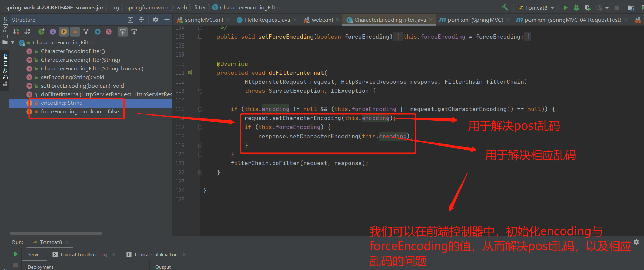Select doFilterInternal method in Structure

[x=106, y=94]
